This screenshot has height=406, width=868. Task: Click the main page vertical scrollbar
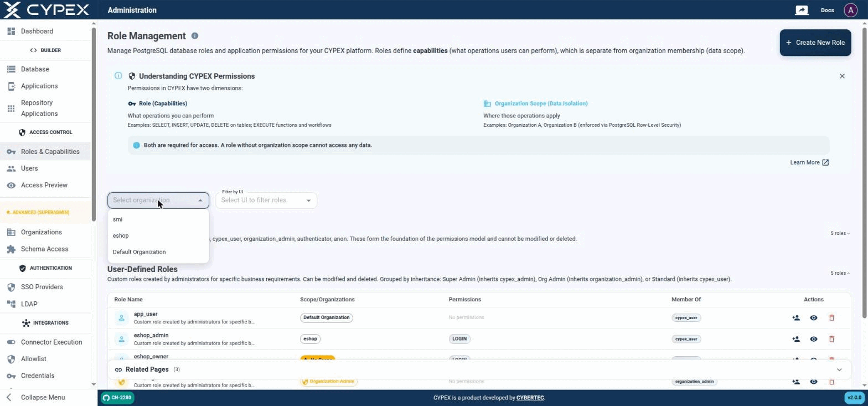tap(865, 172)
